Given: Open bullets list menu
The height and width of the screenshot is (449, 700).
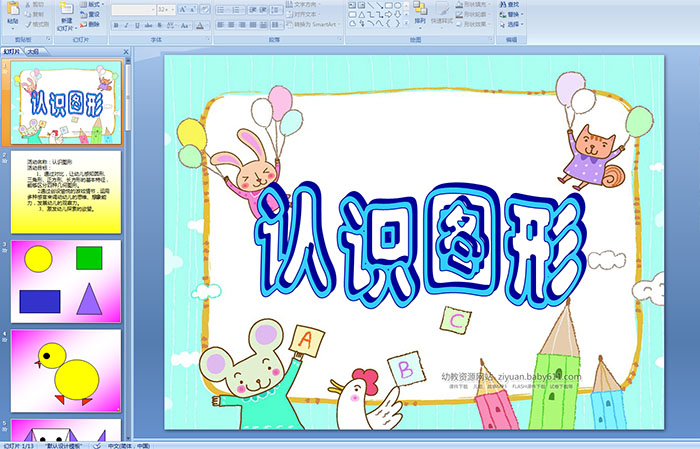Looking at the screenshot, I should pos(223,10).
